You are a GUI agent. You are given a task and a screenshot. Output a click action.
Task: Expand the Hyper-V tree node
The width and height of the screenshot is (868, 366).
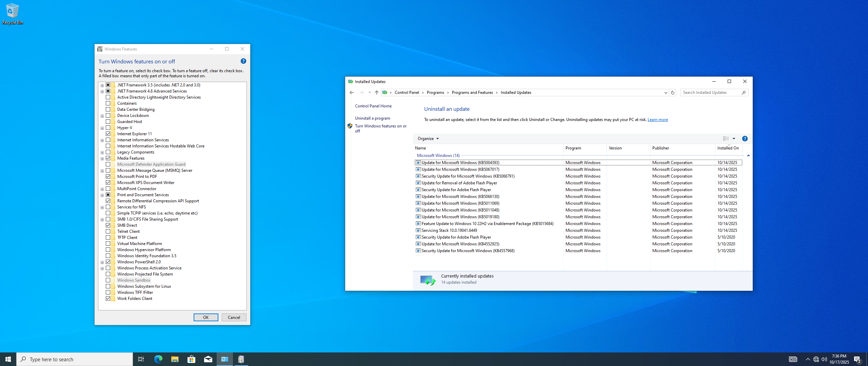[x=102, y=128]
